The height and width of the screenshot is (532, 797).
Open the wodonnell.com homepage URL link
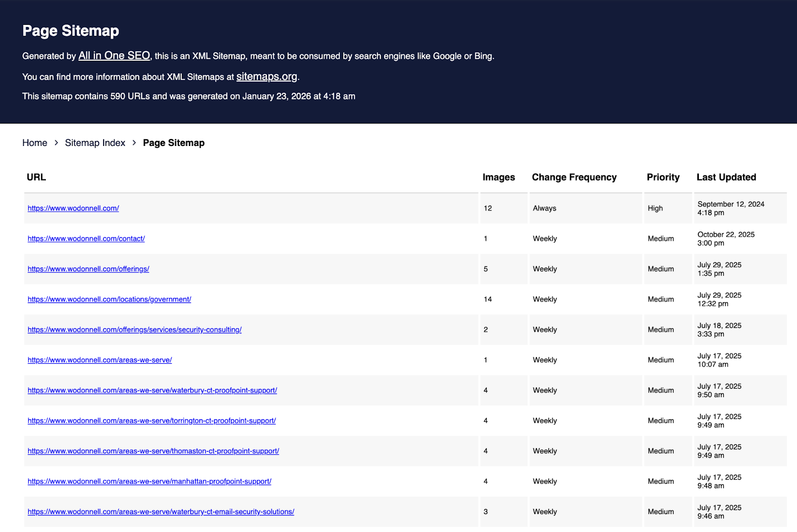(x=73, y=208)
